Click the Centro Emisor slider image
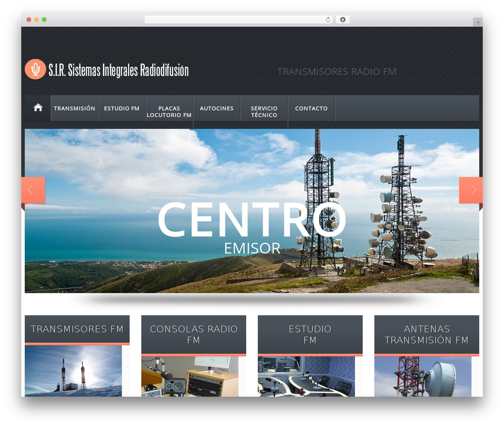 coord(252,211)
